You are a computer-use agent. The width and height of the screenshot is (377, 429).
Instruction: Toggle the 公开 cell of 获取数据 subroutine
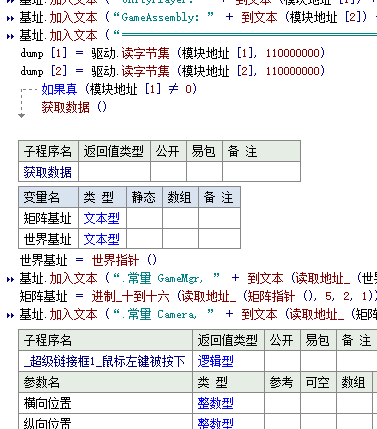click(x=168, y=172)
